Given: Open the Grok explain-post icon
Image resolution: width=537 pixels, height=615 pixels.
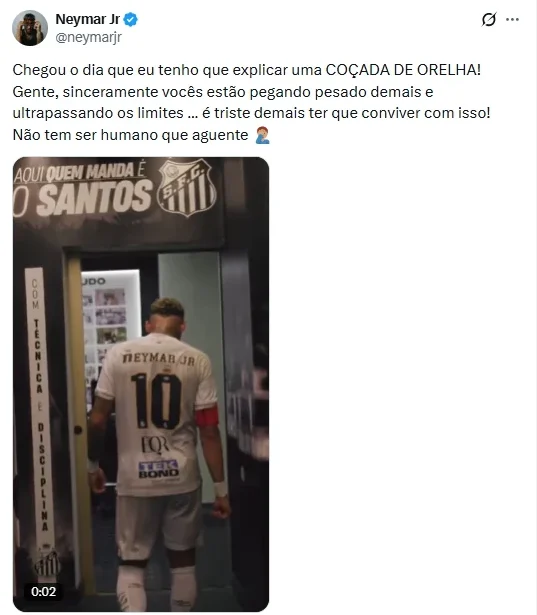Looking at the screenshot, I should [x=489, y=19].
